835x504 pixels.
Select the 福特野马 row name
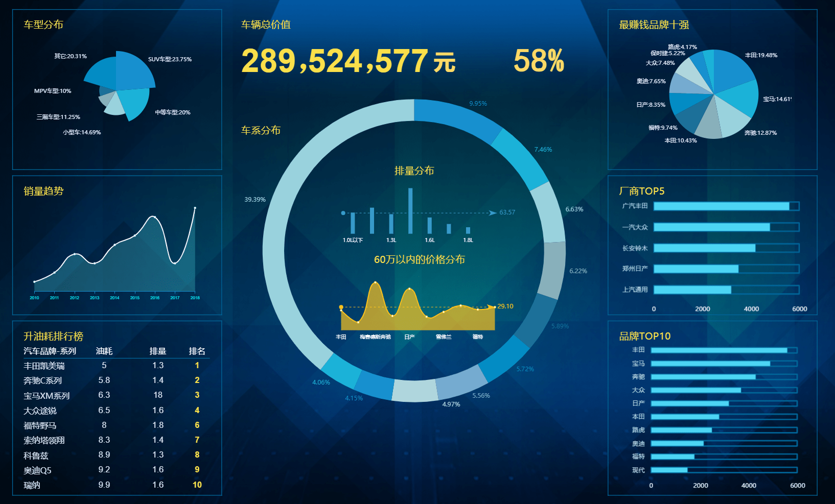(x=40, y=426)
